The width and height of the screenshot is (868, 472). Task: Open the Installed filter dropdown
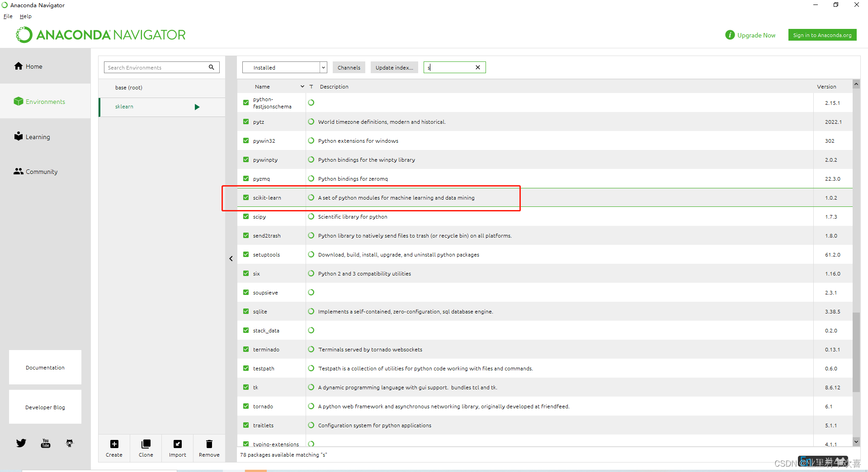[284, 67]
